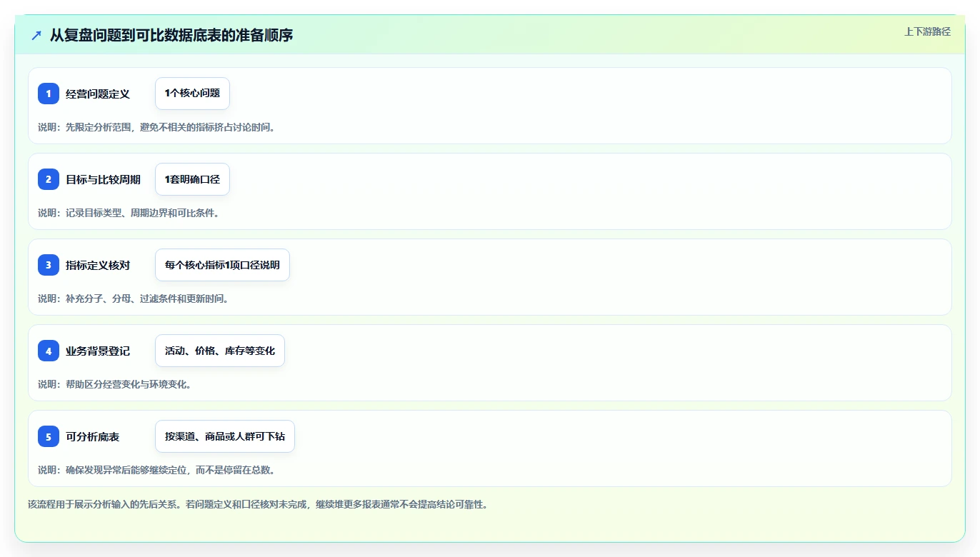The image size is (980, 557).
Task: Click the 1个核心问题 chip
Action: point(192,94)
